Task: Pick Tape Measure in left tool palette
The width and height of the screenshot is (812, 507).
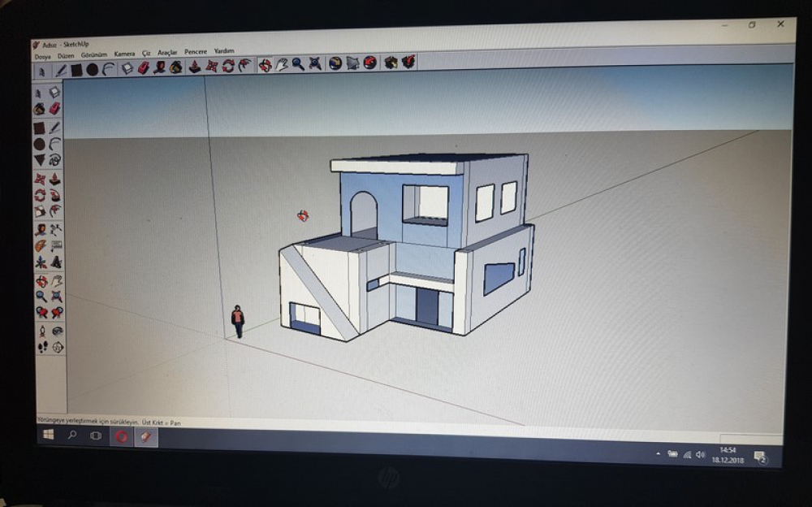Action: click(41, 230)
